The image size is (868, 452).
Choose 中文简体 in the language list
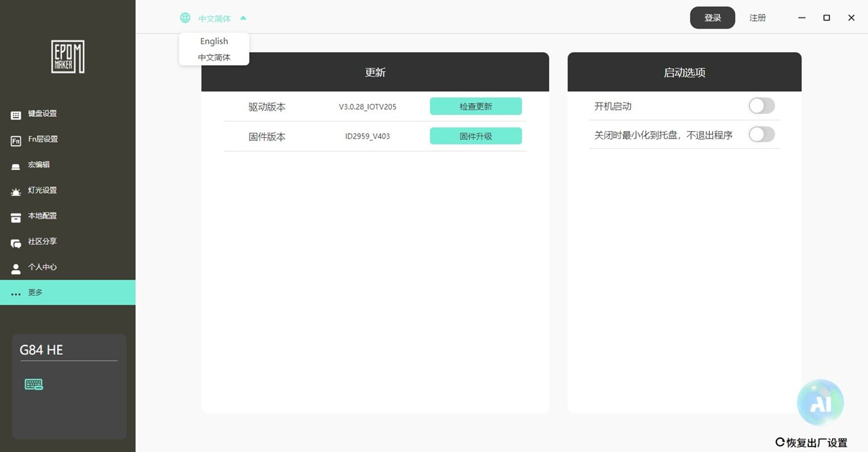pyautogui.click(x=214, y=58)
